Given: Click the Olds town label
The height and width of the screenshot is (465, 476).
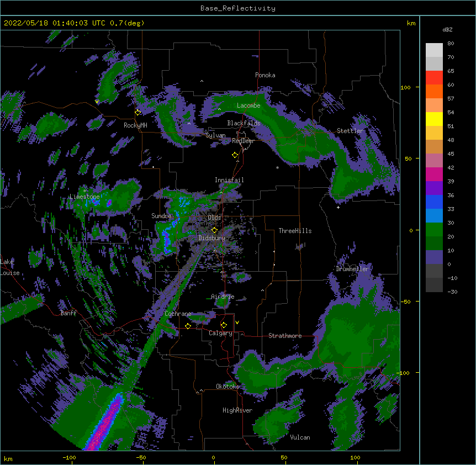Looking at the screenshot, I should click(x=214, y=218).
